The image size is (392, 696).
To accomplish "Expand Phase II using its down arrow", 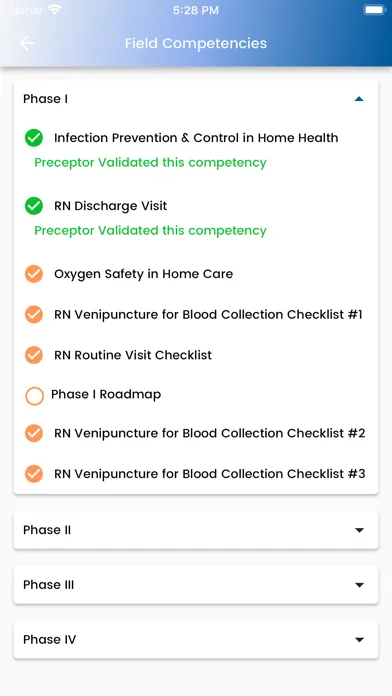I will 360,530.
